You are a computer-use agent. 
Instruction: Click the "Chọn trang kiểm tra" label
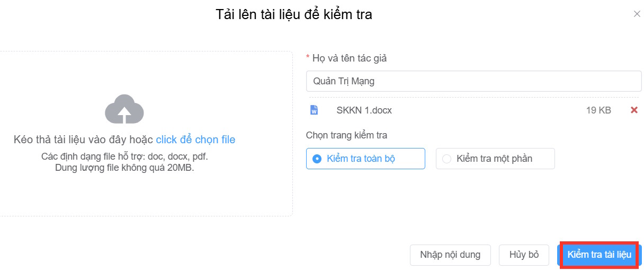pos(346,135)
